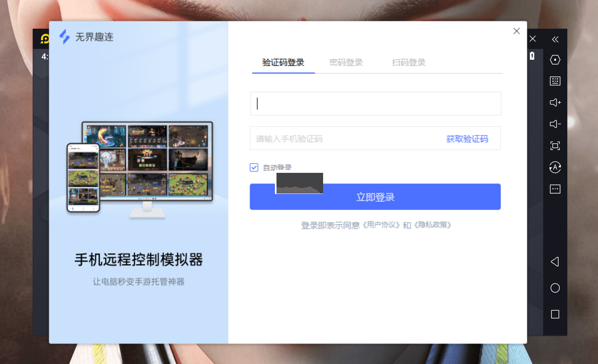The image size is (598, 364).
Task: Increase emulator volume
Action: point(555,102)
